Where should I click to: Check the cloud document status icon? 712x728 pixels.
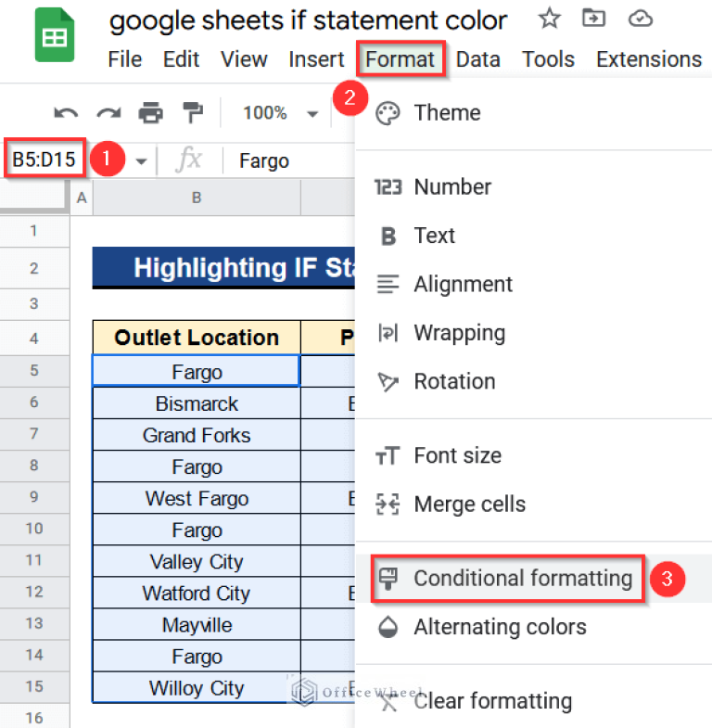(x=640, y=19)
